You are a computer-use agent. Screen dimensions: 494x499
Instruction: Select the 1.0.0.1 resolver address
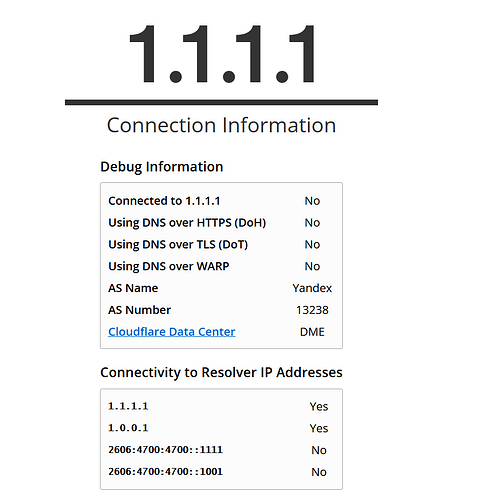click(128, 428)
